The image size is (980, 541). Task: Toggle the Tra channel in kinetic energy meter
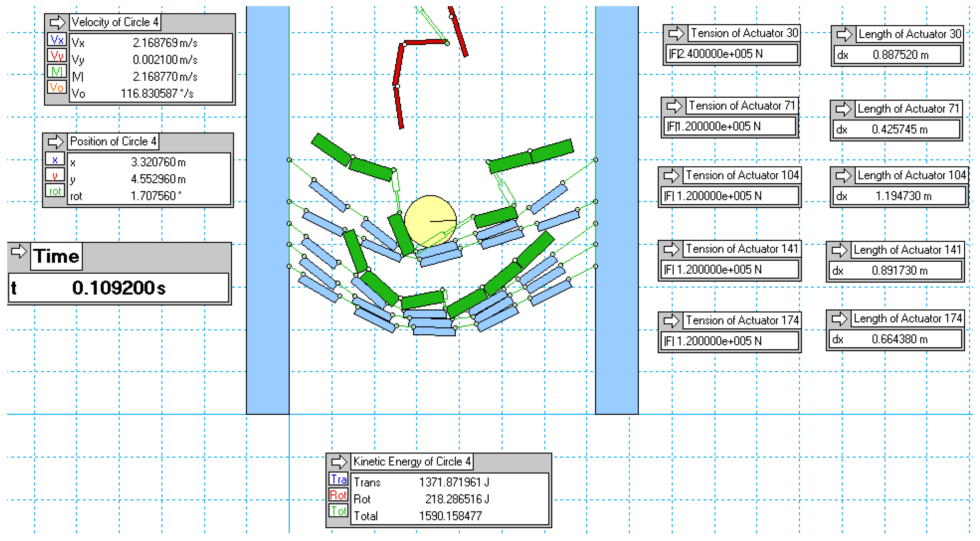tap(338, 479)
